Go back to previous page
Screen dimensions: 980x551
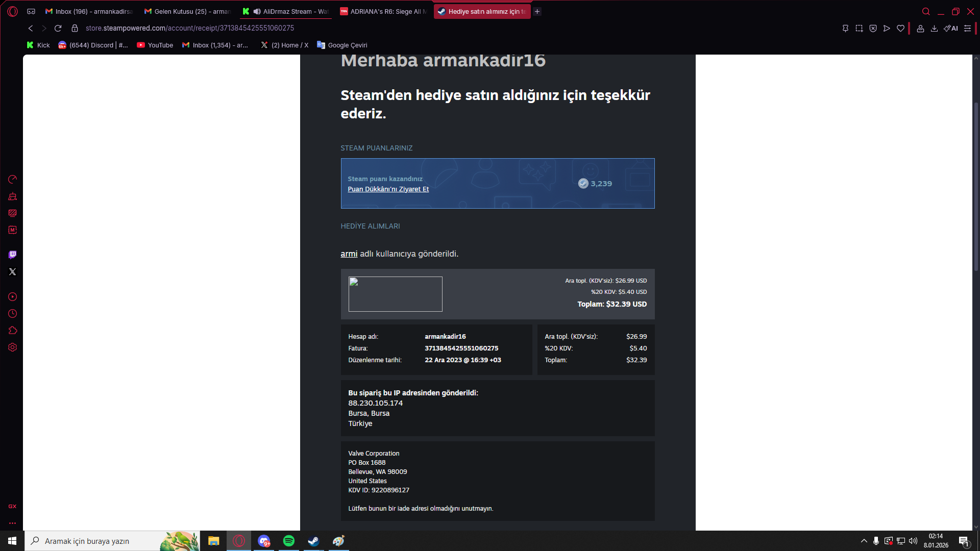coord(31,29)
